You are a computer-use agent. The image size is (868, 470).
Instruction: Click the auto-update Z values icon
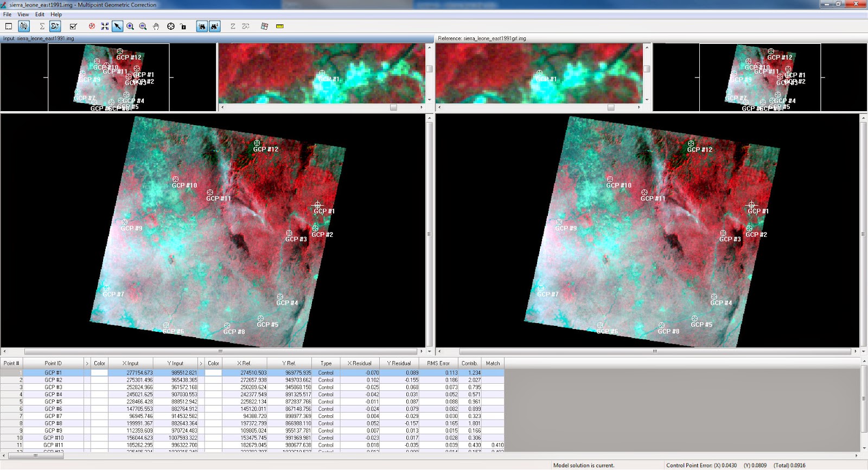pos(246,26)
